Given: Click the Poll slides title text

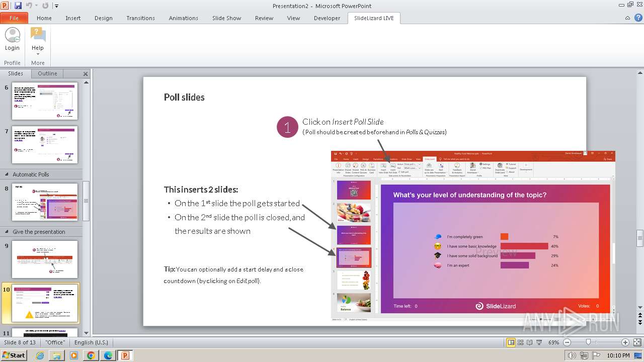Looking at the screenshot, I should 184,97.
